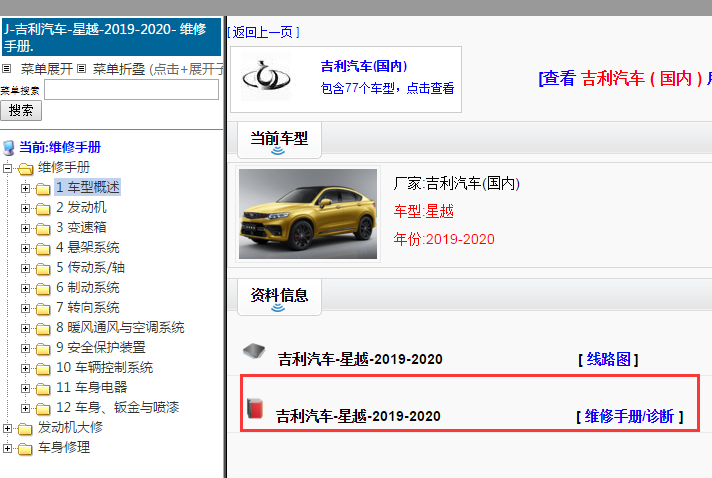This screenshot has height=478, width=712.
Task: Click the 搜索 button
Action: (21, 110)
